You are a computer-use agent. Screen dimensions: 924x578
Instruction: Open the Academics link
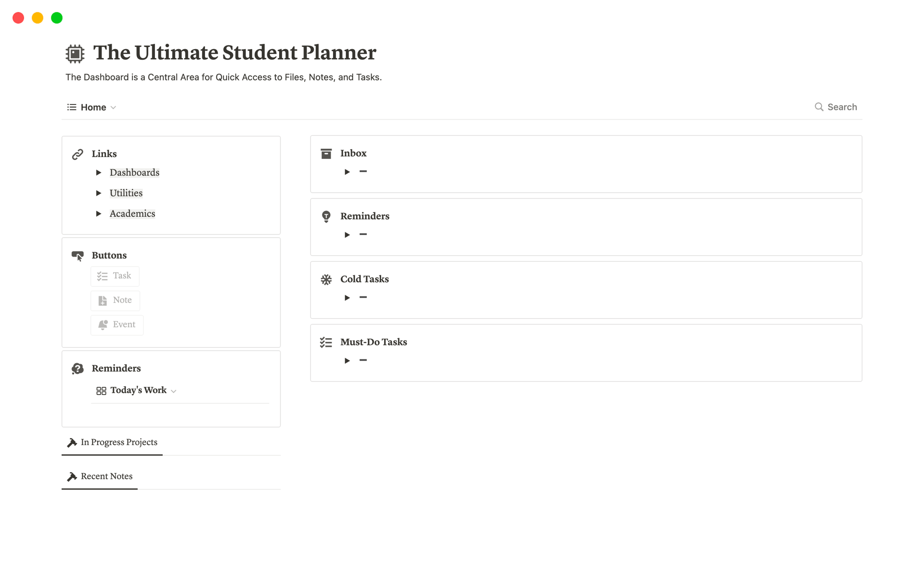(132, 213)
